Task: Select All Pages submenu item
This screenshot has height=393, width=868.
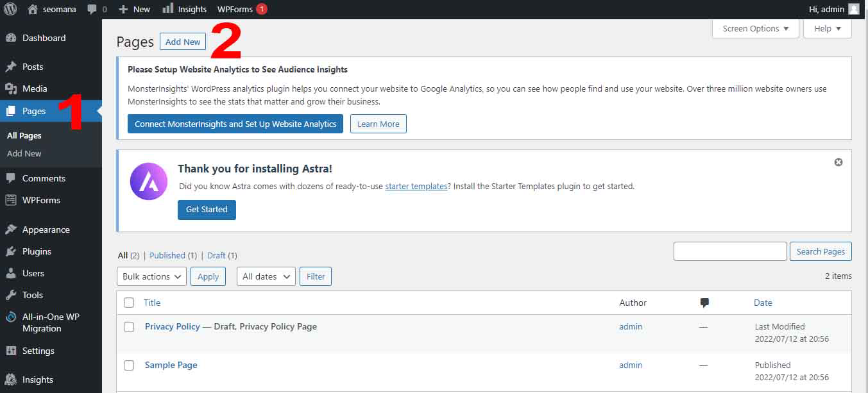Action: point(24,135)
